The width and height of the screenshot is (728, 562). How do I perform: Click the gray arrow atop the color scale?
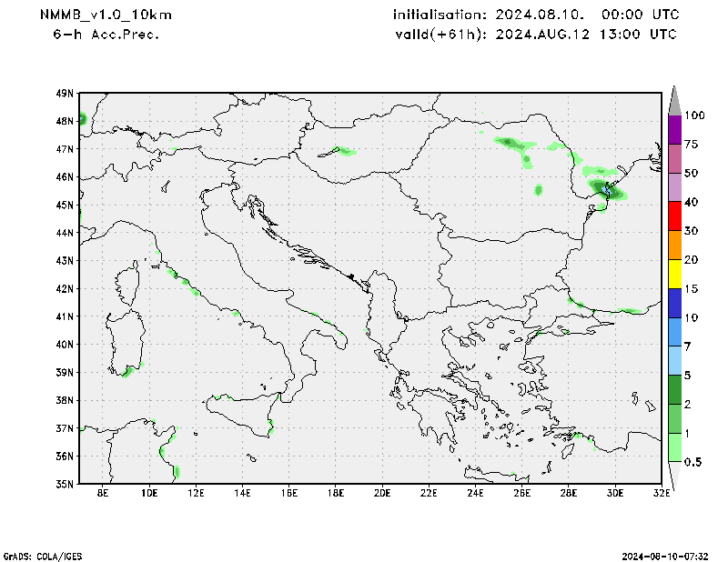(x=674, y=99)
